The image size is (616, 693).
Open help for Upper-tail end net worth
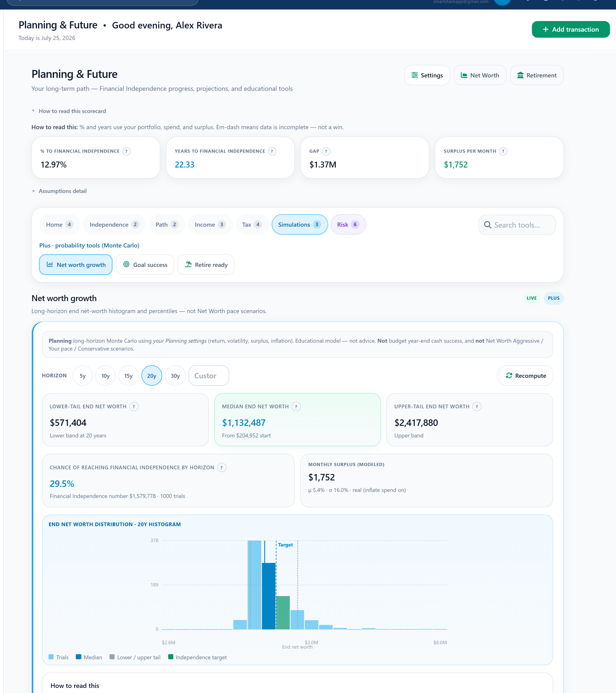tap(477, 406)
